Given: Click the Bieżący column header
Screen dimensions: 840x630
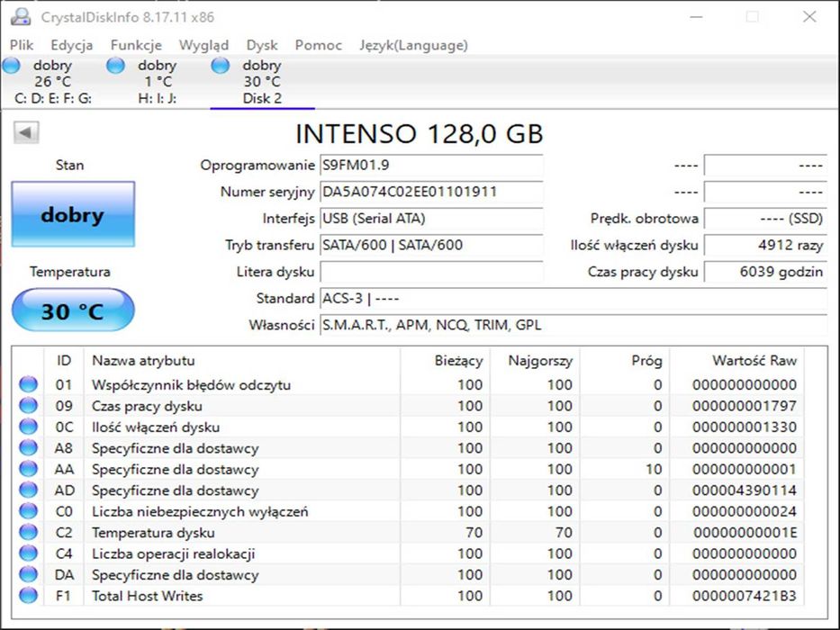Looking at the screenshot, I should click(x=445, y=361).
